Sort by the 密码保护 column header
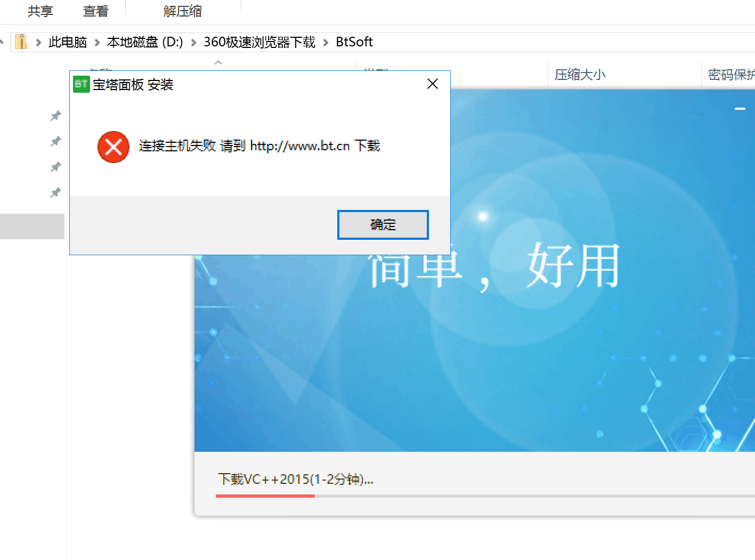 click(731, 75)
